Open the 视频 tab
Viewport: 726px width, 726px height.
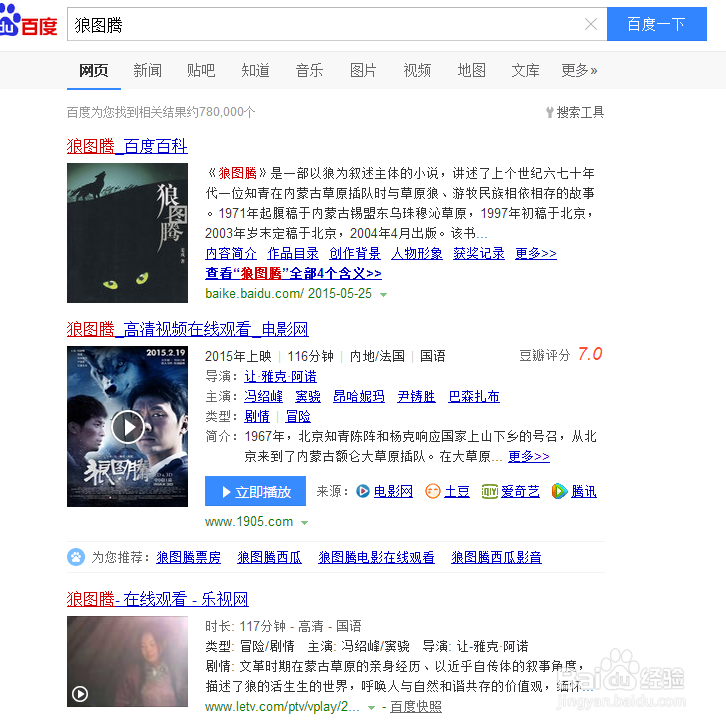tap(417, 70)
